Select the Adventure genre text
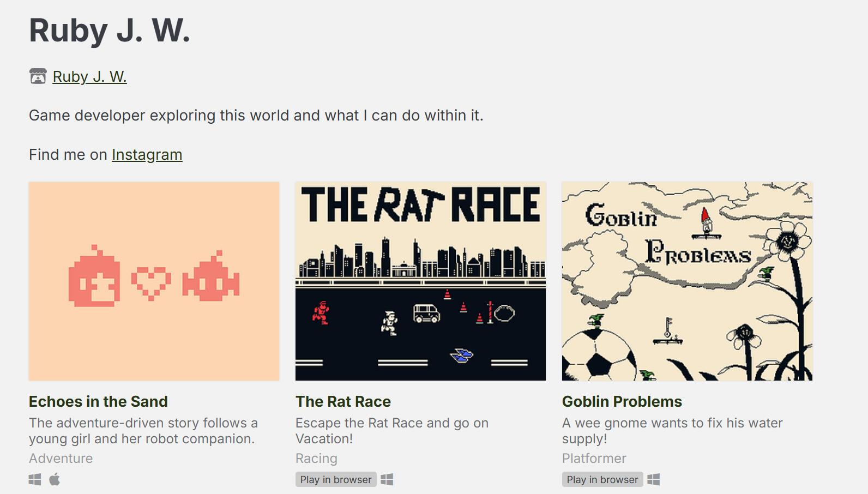 pyautogui.click(x=61, y=459)
